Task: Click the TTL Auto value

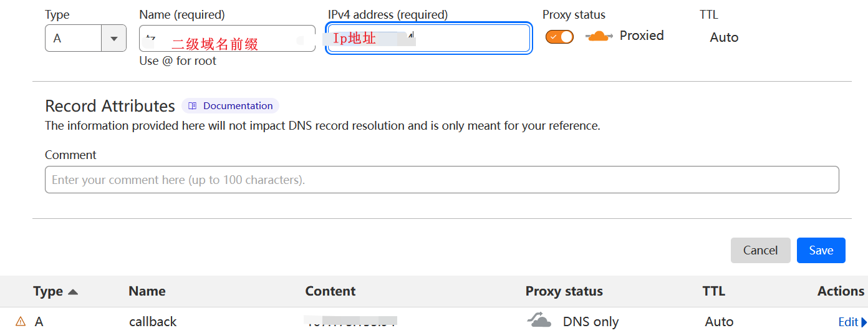Action: [724, 37]
